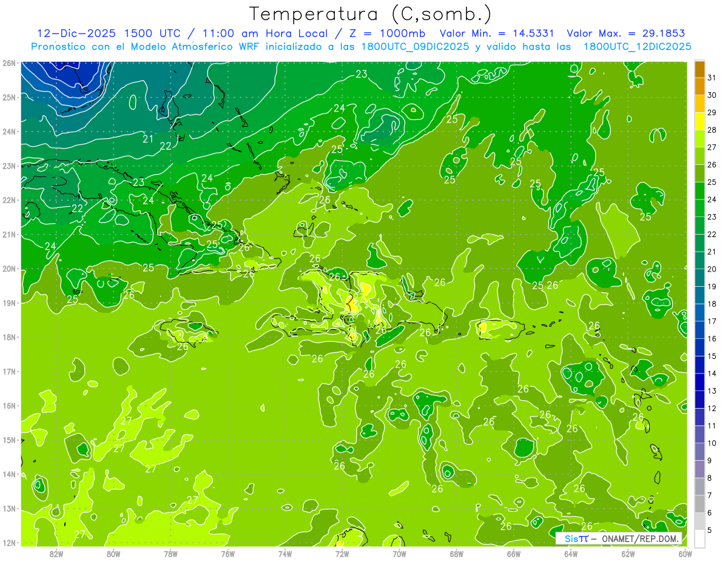This screenshot has height=562, width=728.
Task: Click the 'ONAMET/REP.DOM.' credit label
Action: click(641, 538)
